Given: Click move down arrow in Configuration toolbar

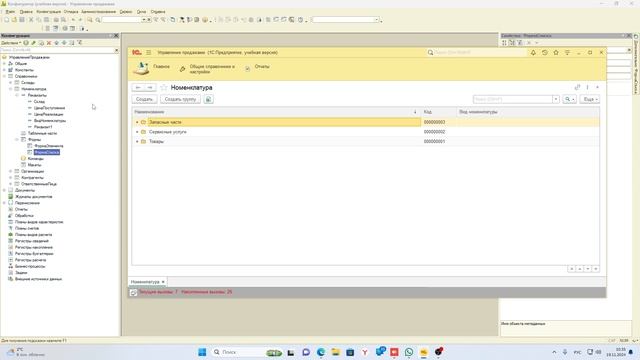Looking at the screenshot, I should pos(64,43).
